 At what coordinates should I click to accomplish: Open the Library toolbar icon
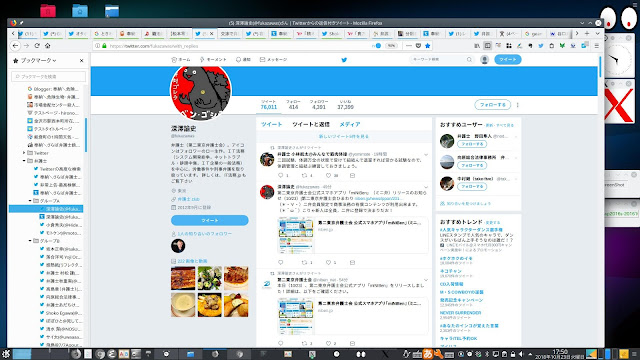click(477, 46)
